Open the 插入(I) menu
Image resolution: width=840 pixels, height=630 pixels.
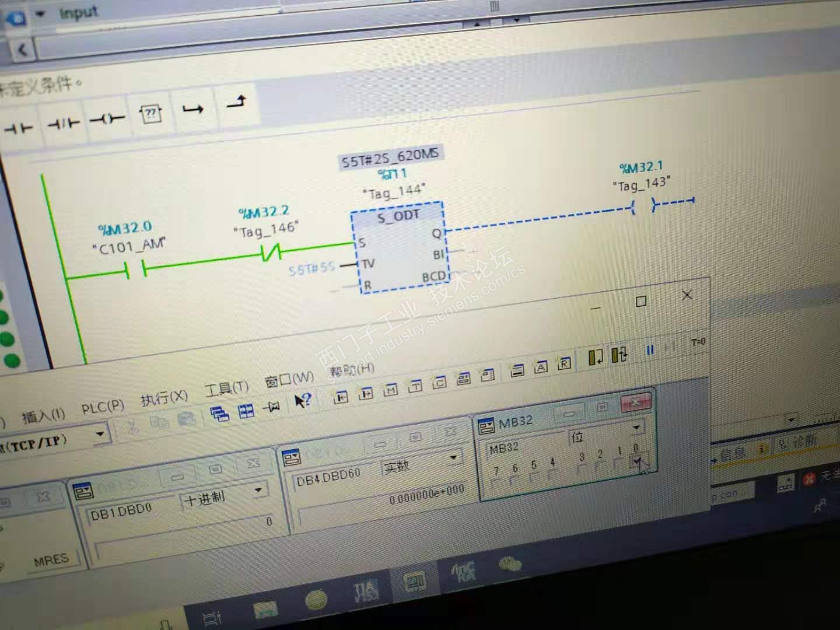43,415
